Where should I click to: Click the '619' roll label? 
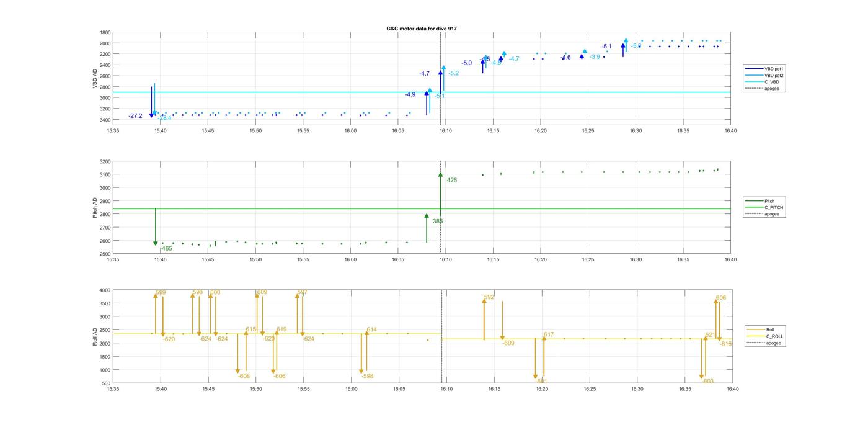click(281, 329)
